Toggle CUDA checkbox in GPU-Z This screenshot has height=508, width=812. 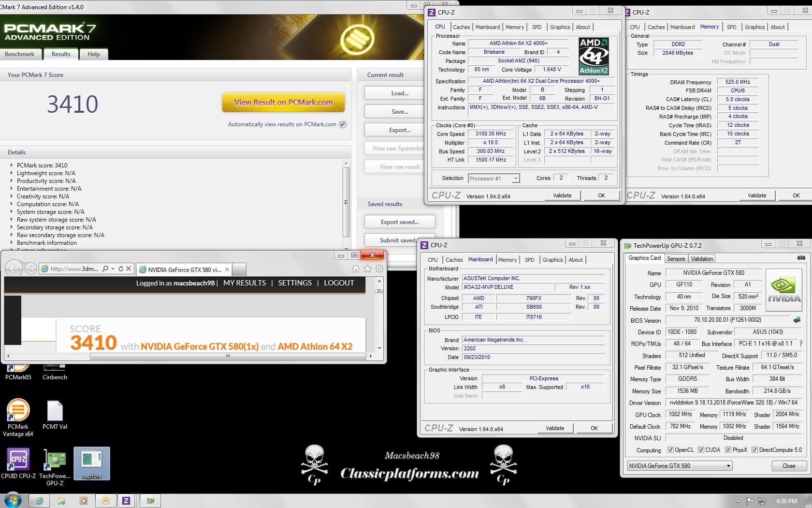[701, 449]
